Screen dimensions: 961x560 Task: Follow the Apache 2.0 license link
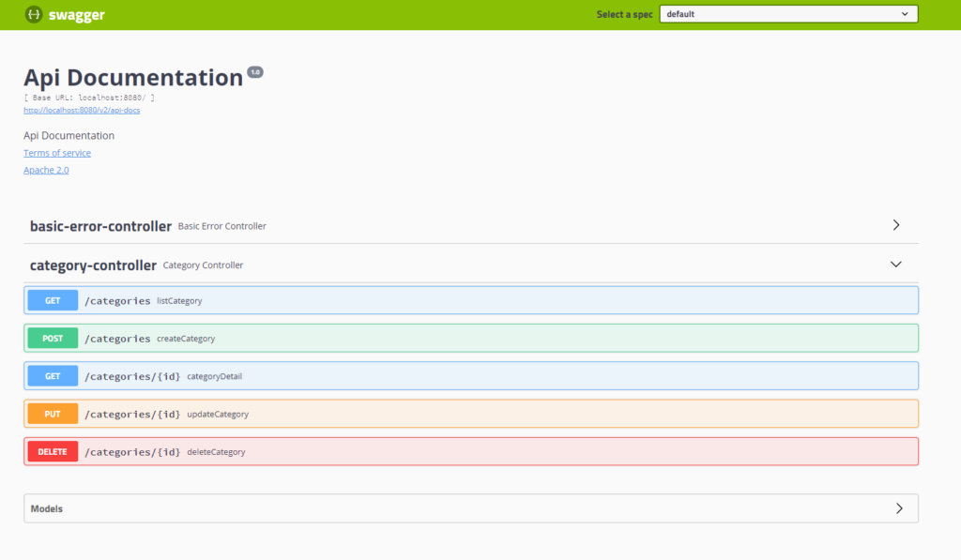click(46, 170)
